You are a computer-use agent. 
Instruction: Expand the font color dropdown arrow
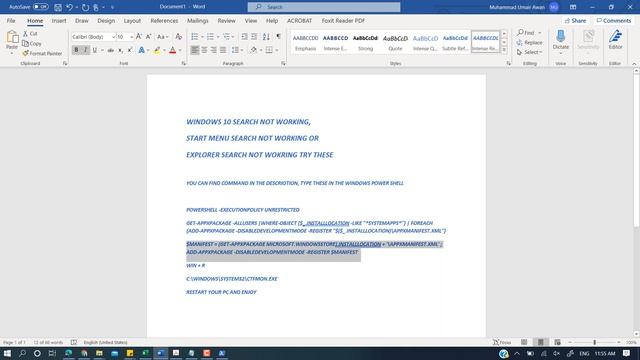[x=180, y=50]
